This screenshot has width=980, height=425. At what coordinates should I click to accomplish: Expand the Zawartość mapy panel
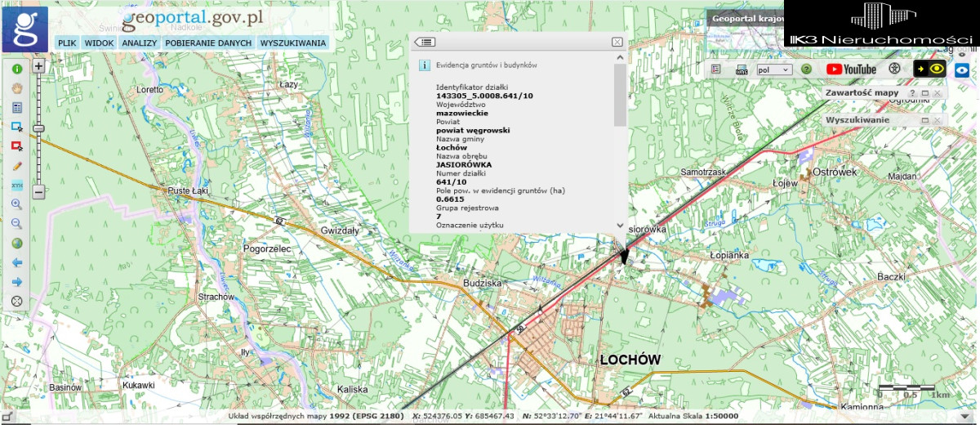coord(925,94)
